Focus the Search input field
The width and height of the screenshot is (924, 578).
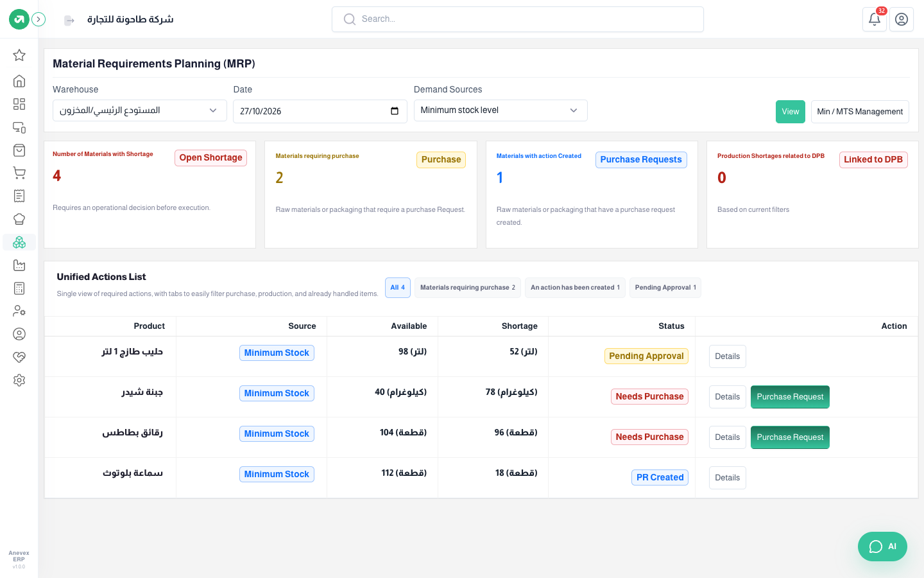(x=518, y=19)
